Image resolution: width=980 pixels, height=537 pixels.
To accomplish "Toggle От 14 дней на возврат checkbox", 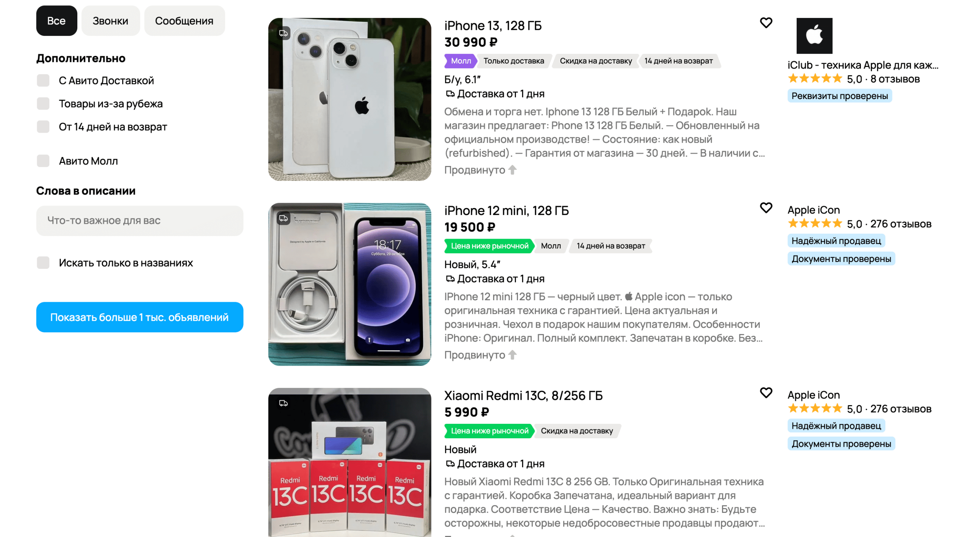I will tap(43, 127).
